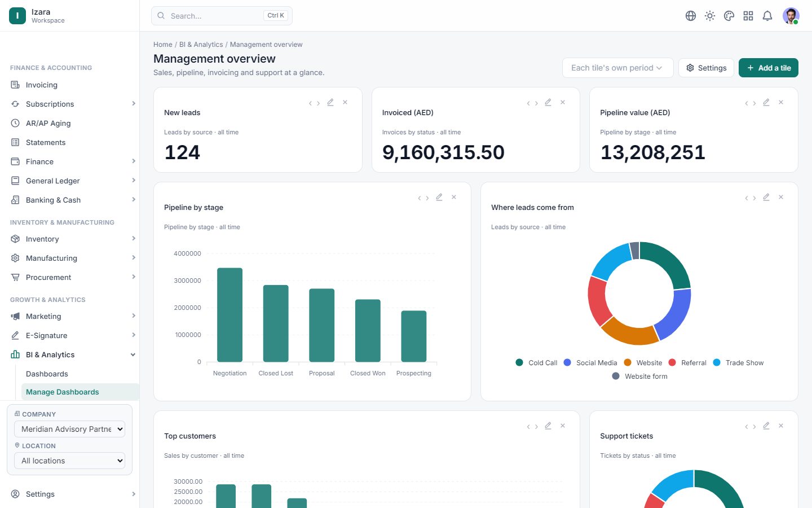The image size is (812, 508).
Task: Click Website form legend label
Action: point(646,376)
